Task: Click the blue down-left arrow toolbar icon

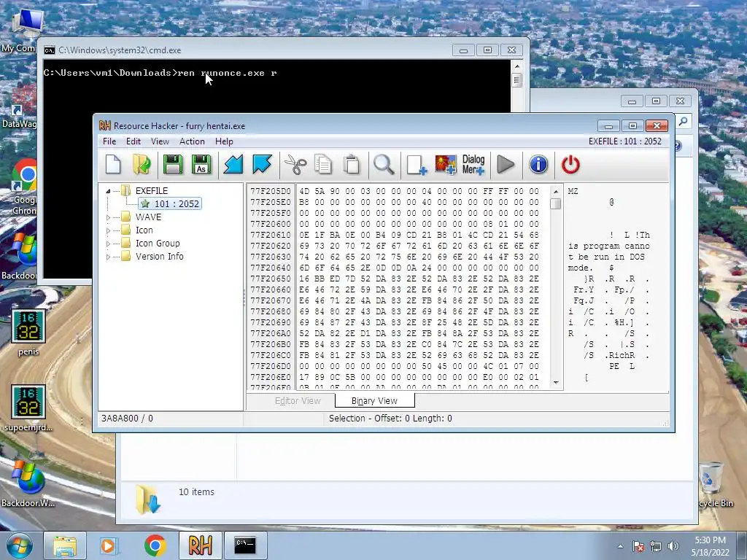Action: [x=233, y=165]
